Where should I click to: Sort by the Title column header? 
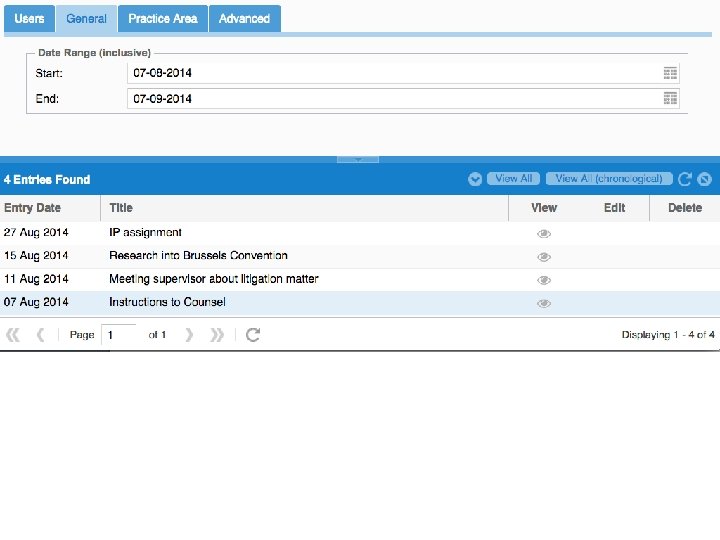click(x=304, y=208)
